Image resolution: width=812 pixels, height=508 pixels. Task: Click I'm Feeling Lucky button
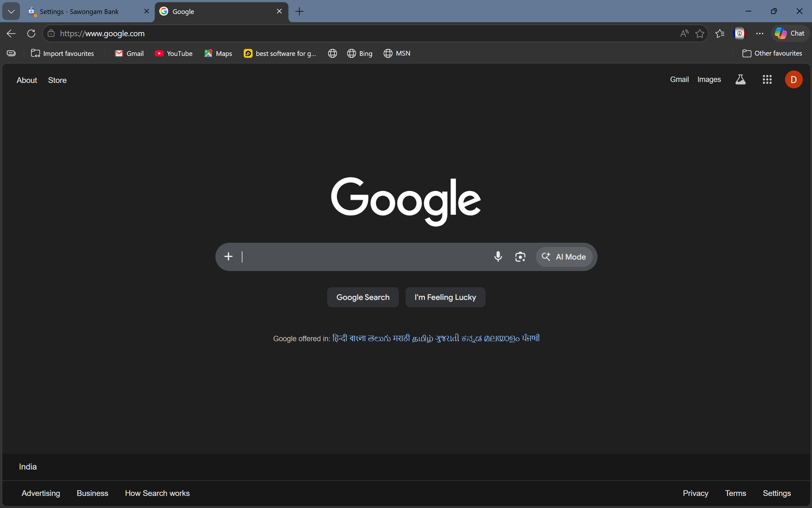pyautogui.click(x=445, y=297)
